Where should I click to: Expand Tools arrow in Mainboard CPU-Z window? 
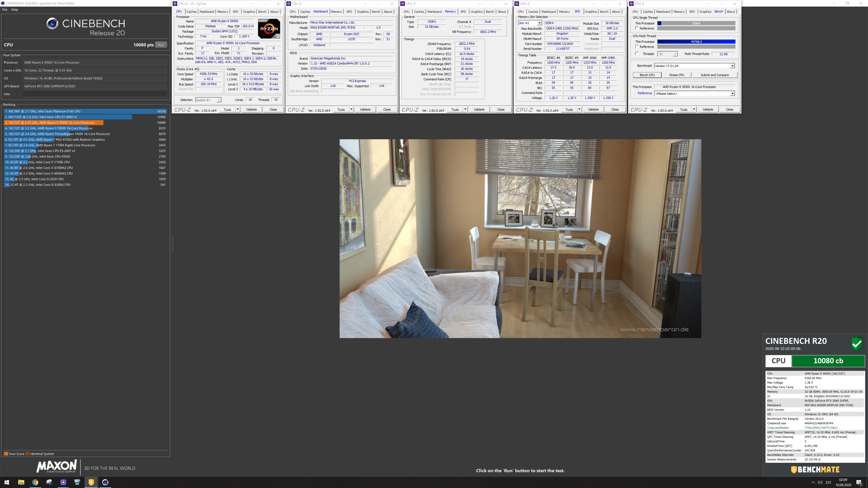pyautogui.click(x=351, y=109)
